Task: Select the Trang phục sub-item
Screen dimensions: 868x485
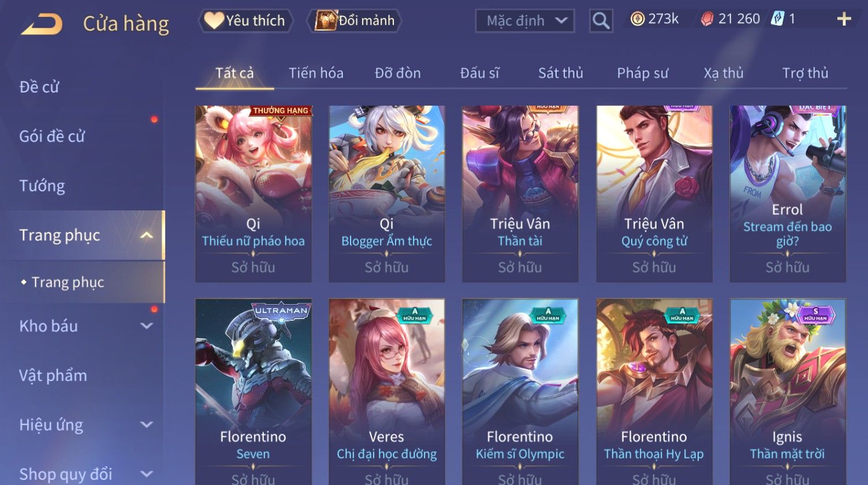Action: point(68,282)
